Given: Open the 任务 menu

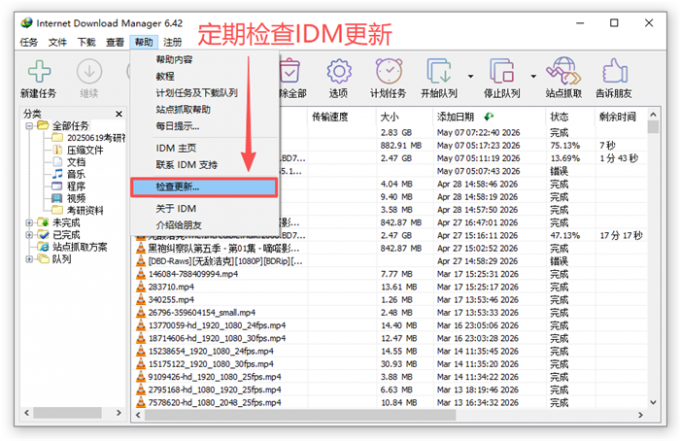Looking at the screenshot, I should click(29, 42).
